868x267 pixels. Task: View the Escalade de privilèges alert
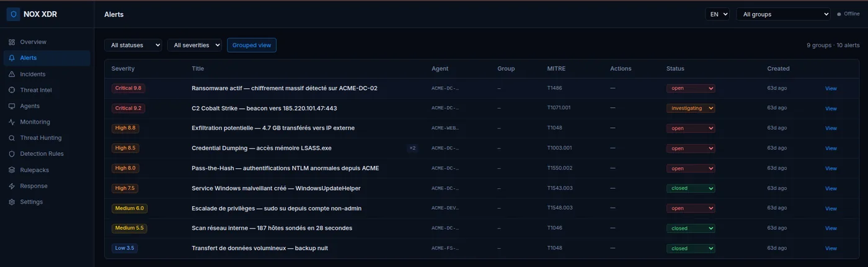(x=831, y=209)
